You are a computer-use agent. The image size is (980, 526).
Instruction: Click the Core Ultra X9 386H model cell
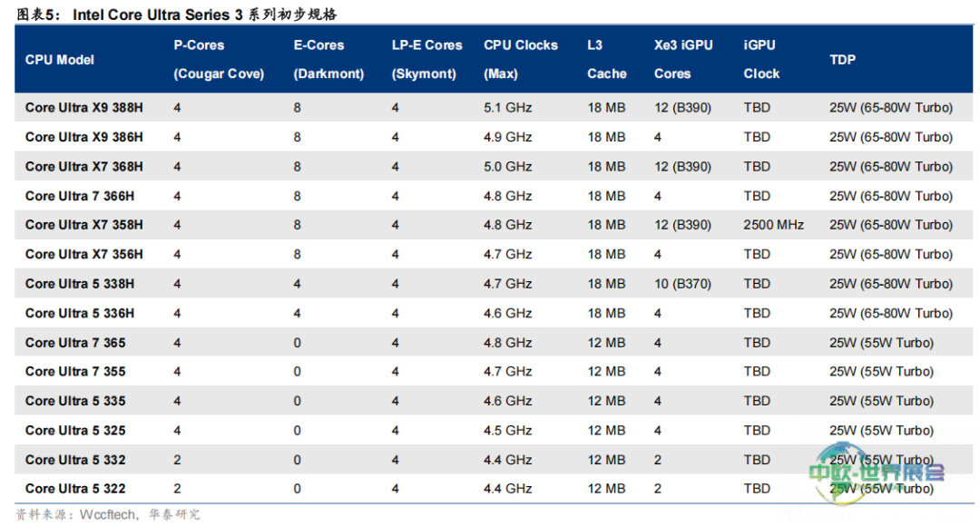coord(84,137)
